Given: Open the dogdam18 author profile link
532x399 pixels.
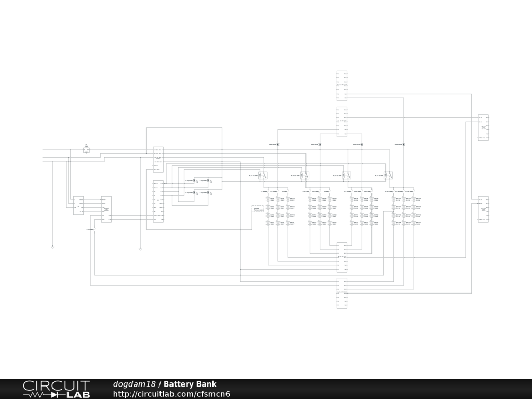Looking at the screenshot, I should click(x=134, y=384).
